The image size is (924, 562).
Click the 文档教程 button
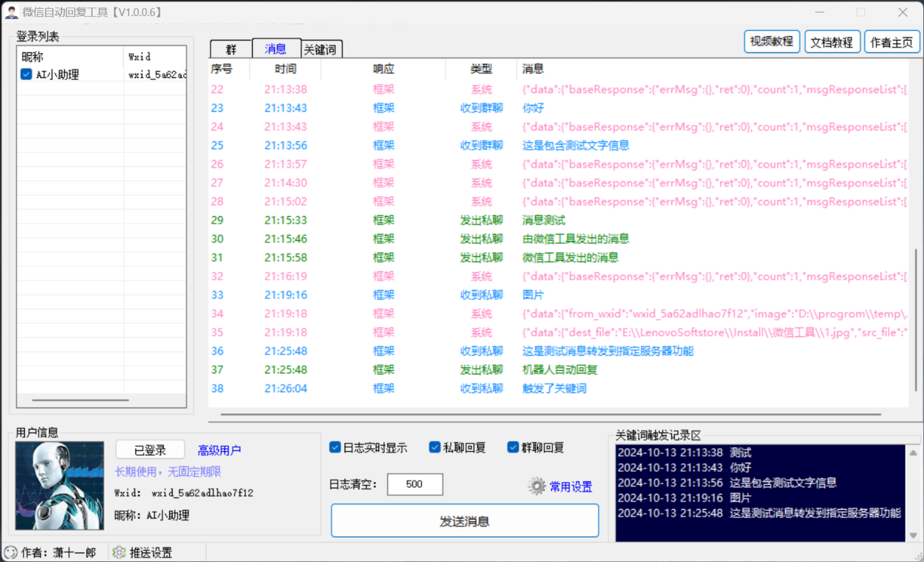831,43
